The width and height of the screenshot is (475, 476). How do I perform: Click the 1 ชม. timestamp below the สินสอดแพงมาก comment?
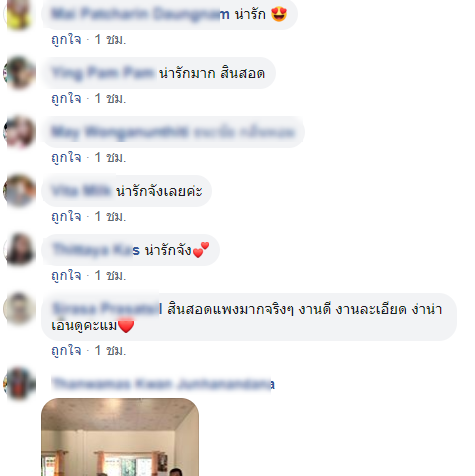click(x=110, y=351)
